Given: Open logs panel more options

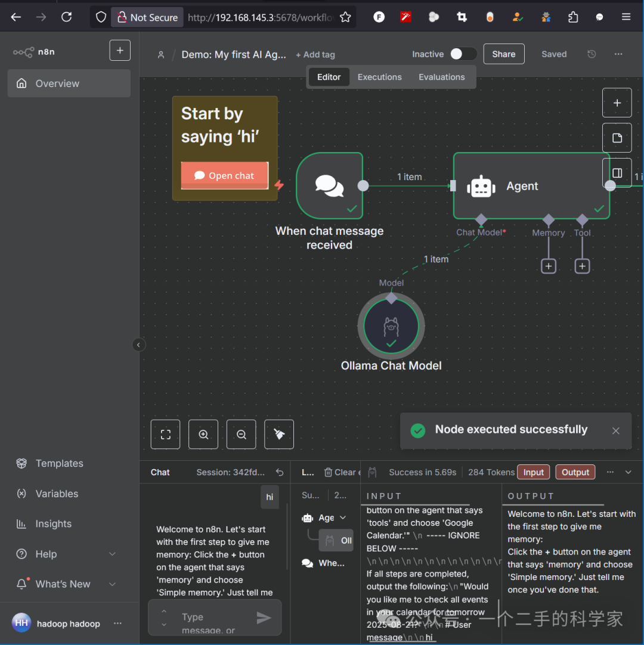Looking at the screenshot, I should pos(610,472).
